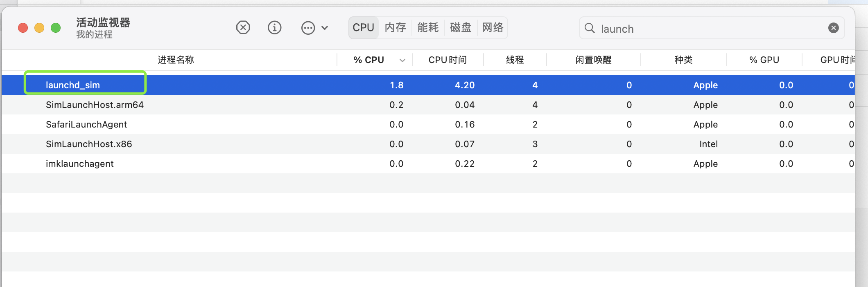The height and width of the screenshot is (287, 868).
Task: Sort by 线程 column header
Action: [x=515, y=60]
